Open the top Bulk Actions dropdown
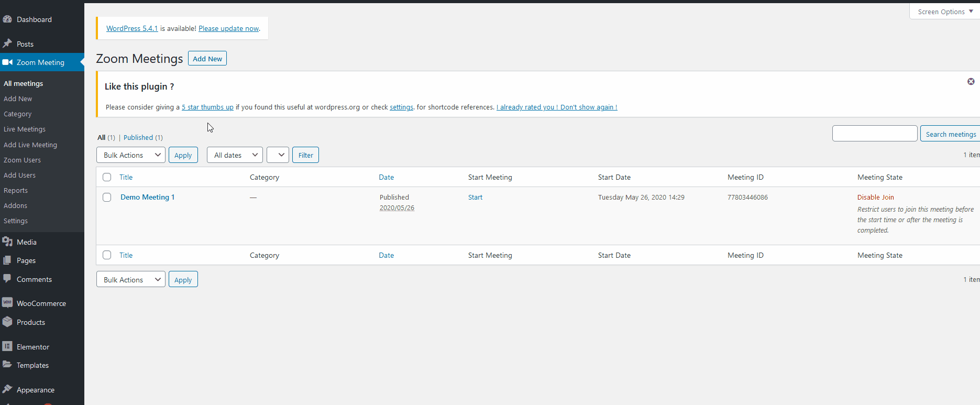Screen dimensions: 980x405 tap(131, 155)
